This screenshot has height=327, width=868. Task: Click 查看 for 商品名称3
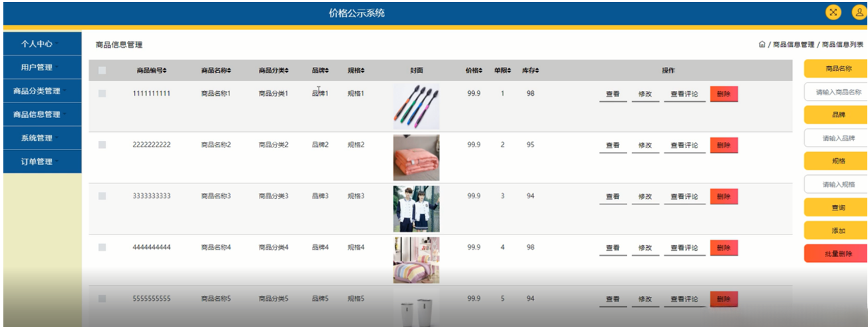tap(612, 196)
